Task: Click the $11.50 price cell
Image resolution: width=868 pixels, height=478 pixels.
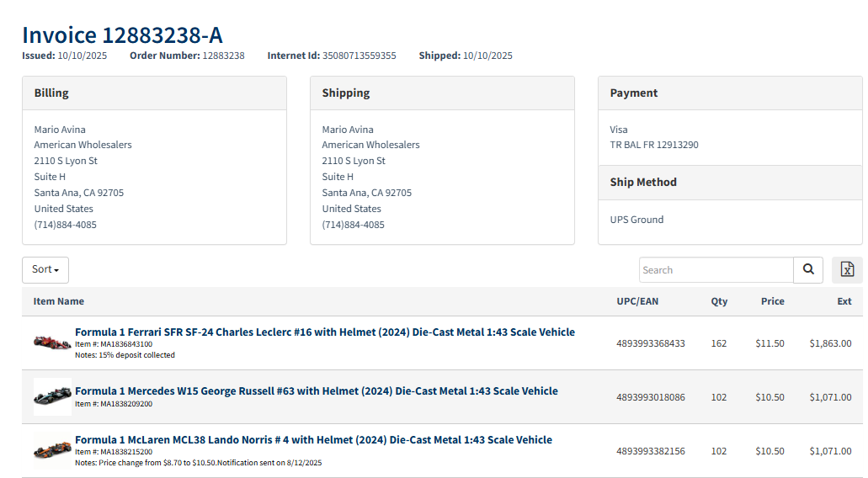Action: pos(770,343)
